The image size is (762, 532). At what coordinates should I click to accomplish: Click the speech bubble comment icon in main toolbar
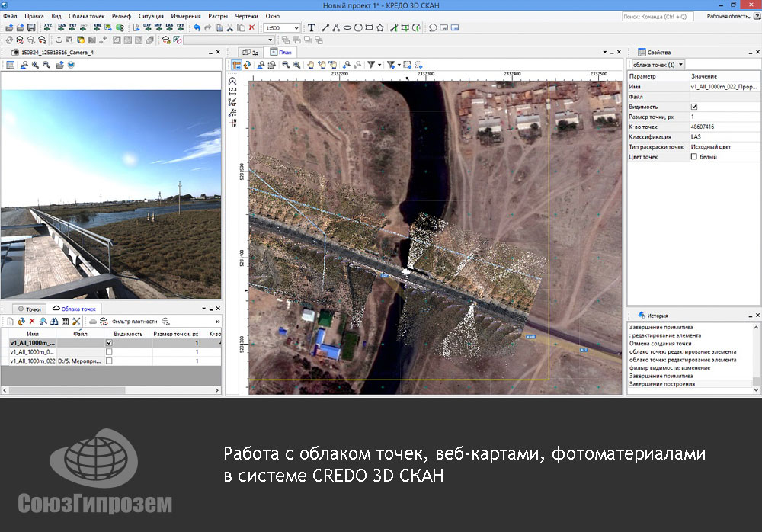pos(433,27)
